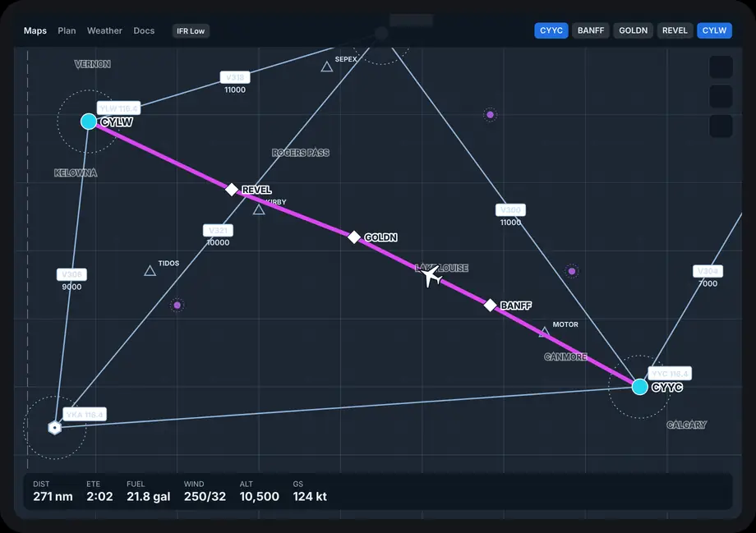The height and width of the screenshot is (533, 756).
Task: Select the BANFF route chip
Action: click(591, 30)
